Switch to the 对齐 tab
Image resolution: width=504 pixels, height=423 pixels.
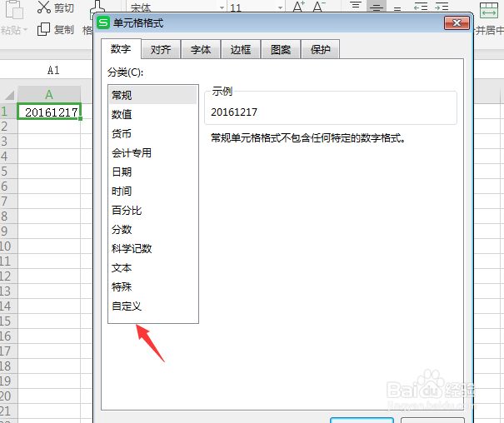[161, 49]
